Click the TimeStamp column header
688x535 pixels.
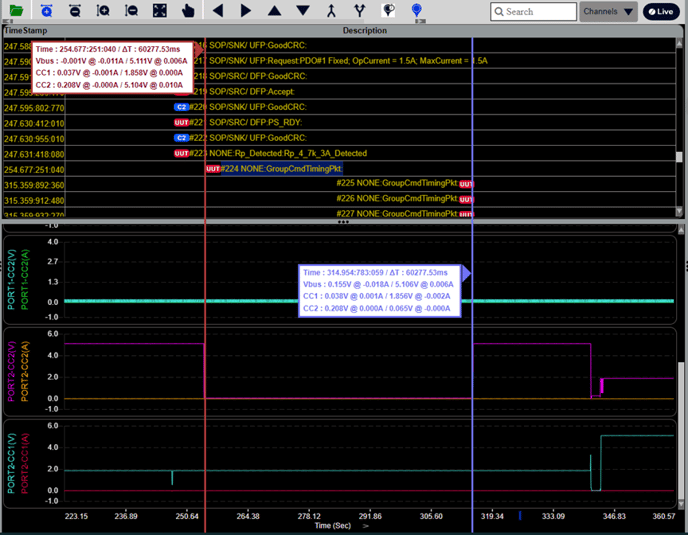(x=25, y=30)
